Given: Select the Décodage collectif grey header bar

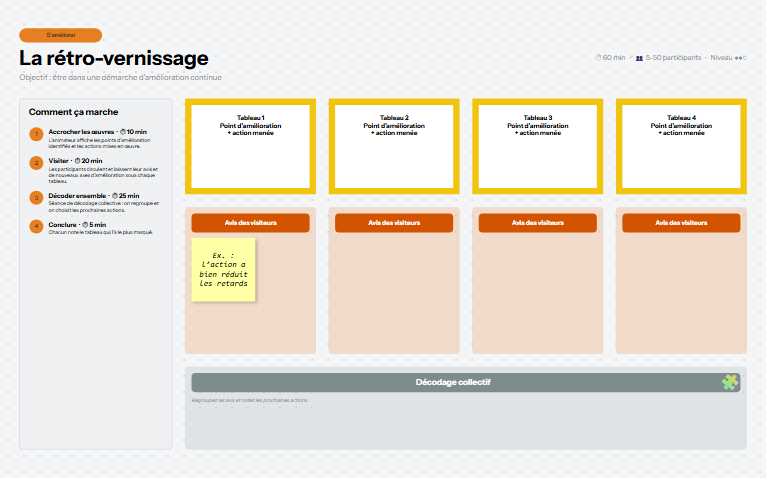Looking at the screenshot, I should [466, 382].
